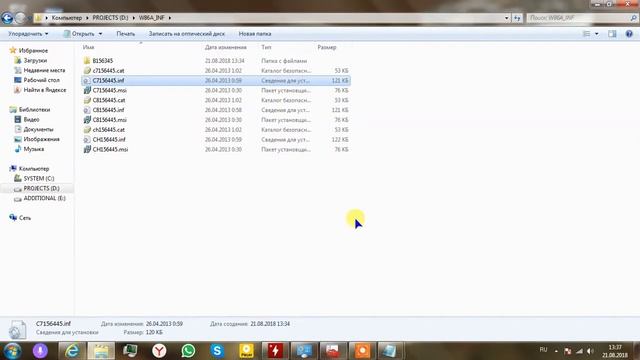Create a new folder with Новая папка
The height and width of the screenshot is (360, 640).
click(255, 34)
